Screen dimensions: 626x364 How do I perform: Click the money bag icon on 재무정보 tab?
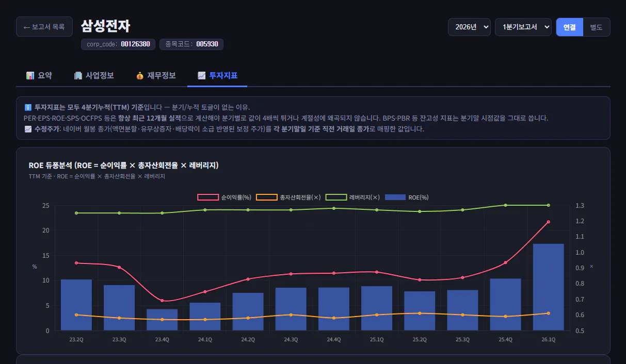(x=140, y=76)
